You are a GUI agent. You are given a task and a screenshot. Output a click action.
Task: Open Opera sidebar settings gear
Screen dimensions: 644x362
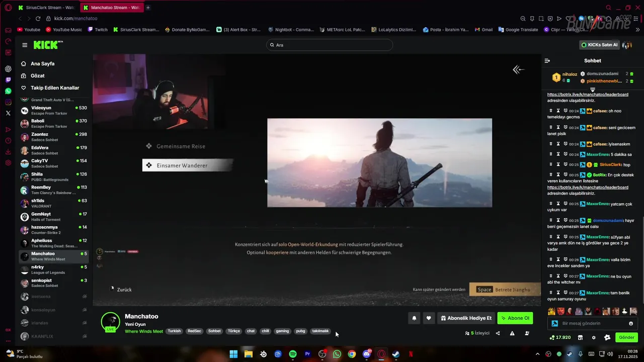(x=8, y=163)
